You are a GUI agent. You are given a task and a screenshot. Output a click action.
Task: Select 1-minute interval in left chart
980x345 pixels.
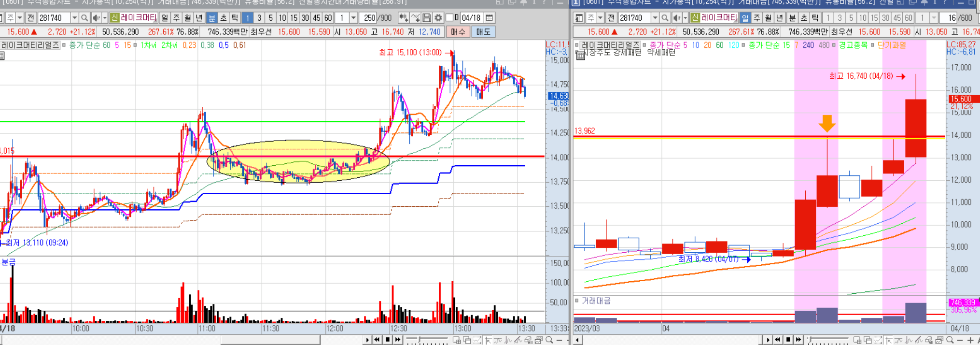[x=247, y=18]
